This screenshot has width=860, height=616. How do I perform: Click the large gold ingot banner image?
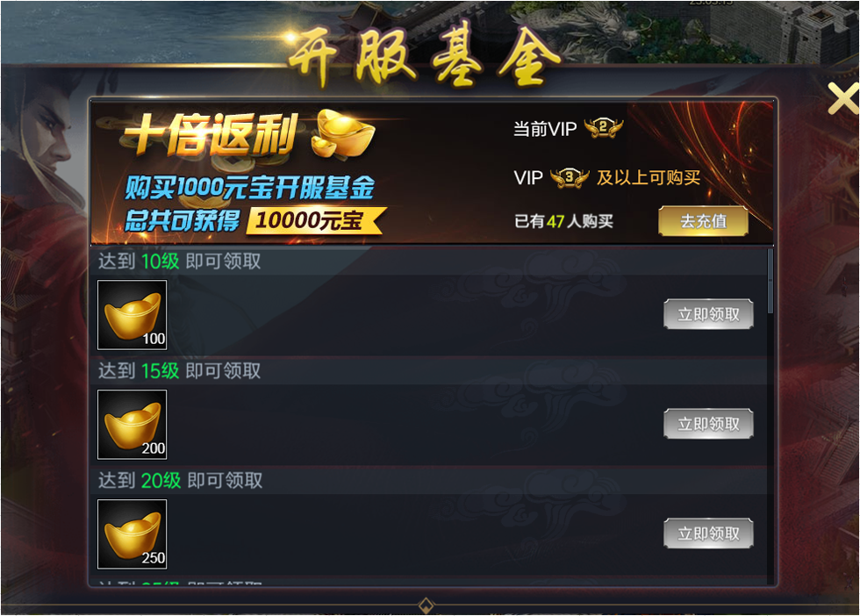click(343, 133)
